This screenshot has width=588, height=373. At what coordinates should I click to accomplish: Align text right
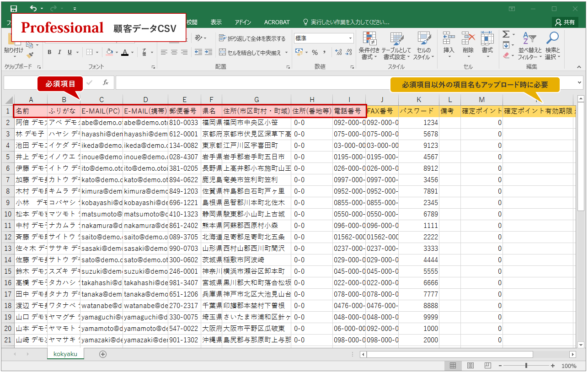pyautogui.click(x=184, y=52)
